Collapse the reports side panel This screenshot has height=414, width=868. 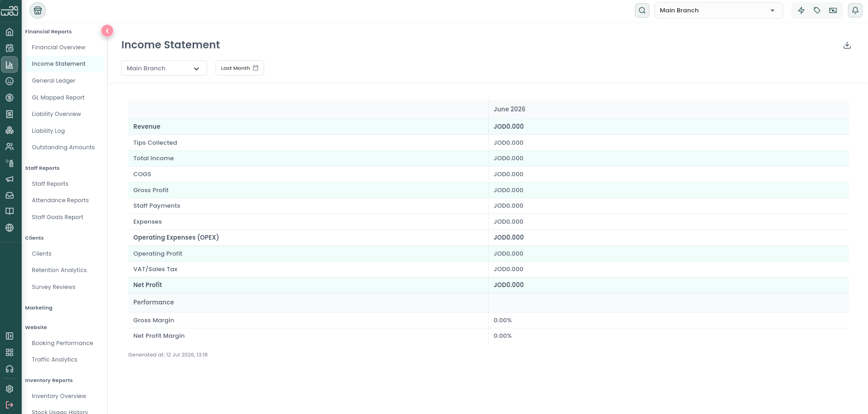[107, 31]
